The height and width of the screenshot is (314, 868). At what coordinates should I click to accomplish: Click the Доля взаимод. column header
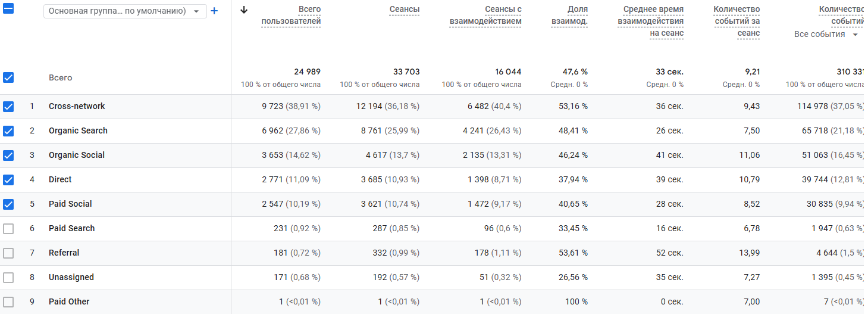(569, 15)
